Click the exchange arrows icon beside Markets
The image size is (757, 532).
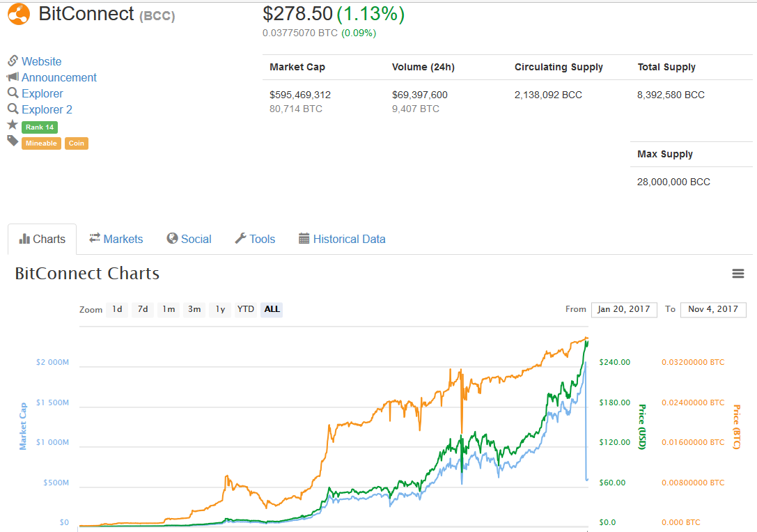point(95,237)
